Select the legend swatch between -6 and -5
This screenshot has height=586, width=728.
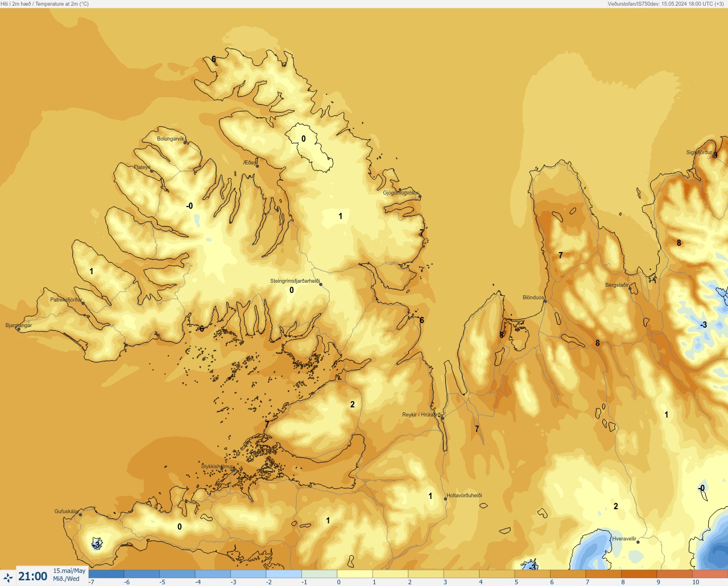[142, 574]
